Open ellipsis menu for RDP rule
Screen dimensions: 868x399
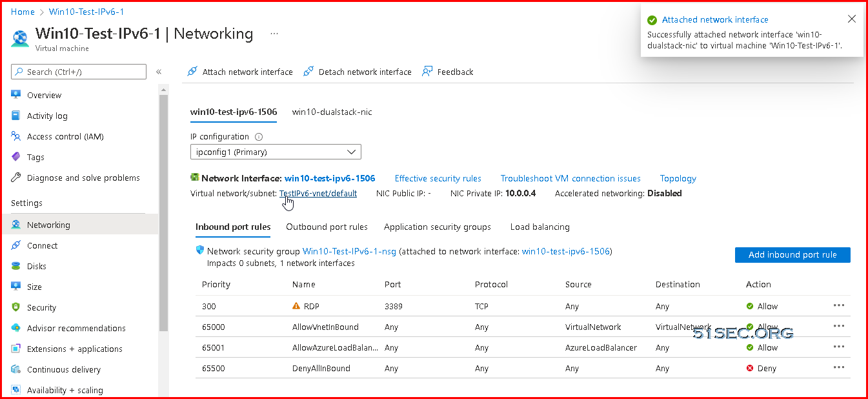click(x=839, y=305)
